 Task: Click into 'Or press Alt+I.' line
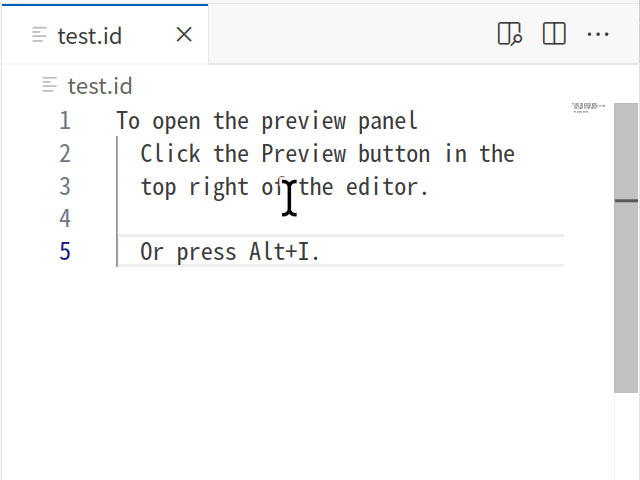pos(230,251)
